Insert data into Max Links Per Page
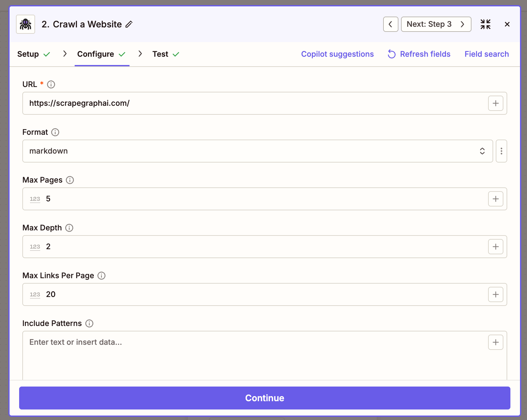 pyautogui.click(x=495, y=294)
